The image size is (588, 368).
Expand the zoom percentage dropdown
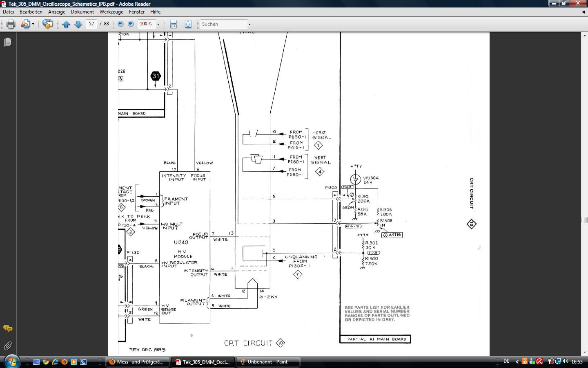[x=158, y=24]
